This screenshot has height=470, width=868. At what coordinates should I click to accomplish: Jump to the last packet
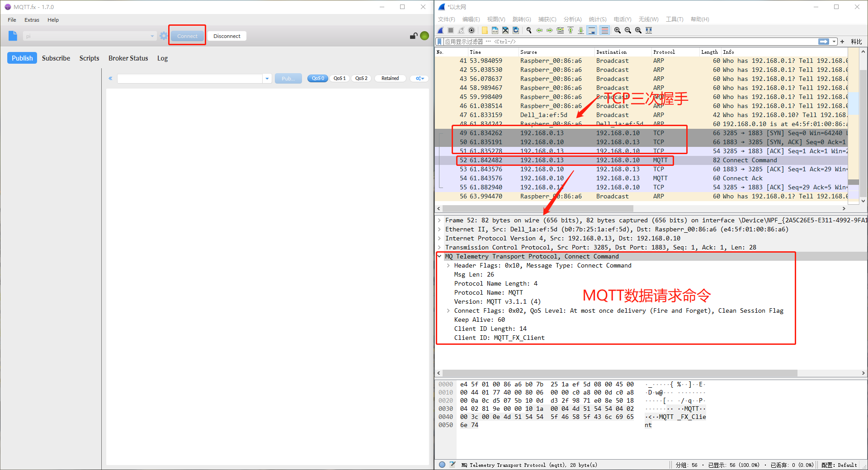click(581, 30)
